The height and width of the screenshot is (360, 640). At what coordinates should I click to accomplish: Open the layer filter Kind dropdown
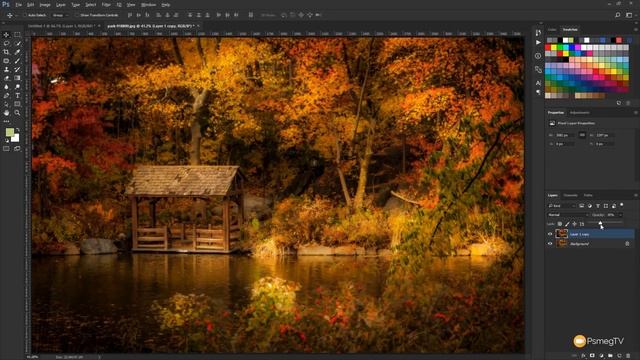(562, 206)
